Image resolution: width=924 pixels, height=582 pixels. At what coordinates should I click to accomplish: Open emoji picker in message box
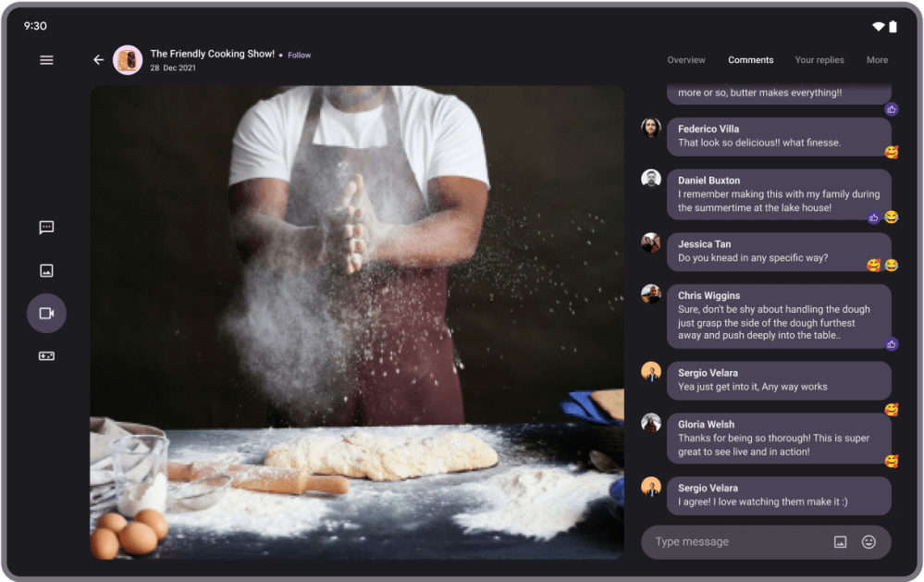coord(869,542)
